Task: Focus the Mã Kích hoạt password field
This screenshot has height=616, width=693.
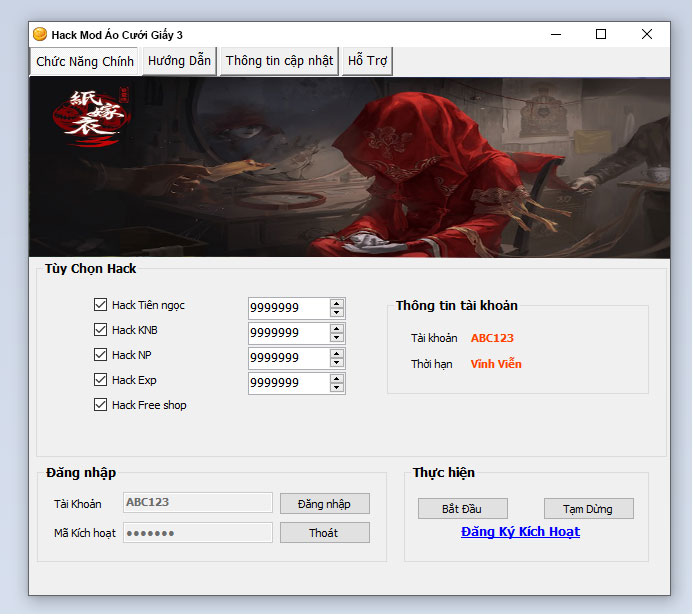Action: pyautogui.click(x=198, y=533)
